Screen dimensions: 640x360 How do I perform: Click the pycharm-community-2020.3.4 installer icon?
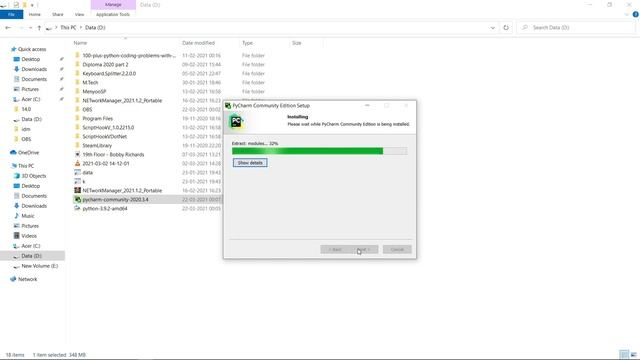click(x=77, y=199)
